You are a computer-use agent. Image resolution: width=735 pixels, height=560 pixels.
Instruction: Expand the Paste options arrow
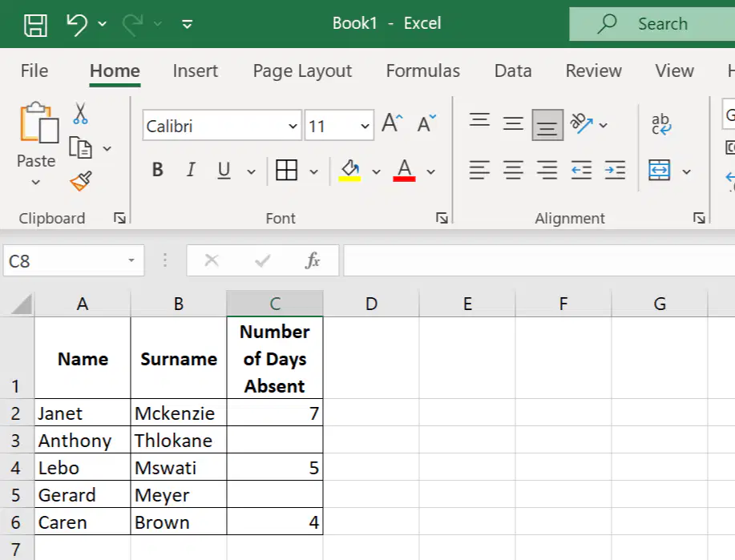tap(35, 182)
